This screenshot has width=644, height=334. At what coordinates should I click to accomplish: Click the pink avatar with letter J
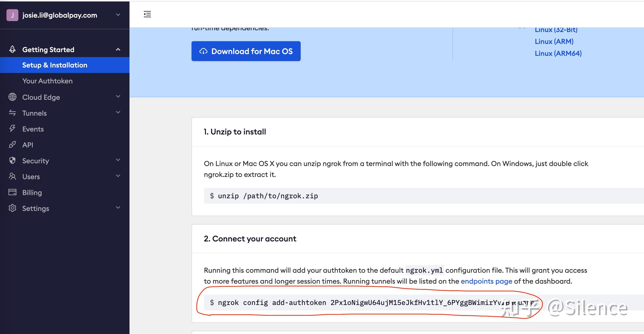[x=12, y=15]
